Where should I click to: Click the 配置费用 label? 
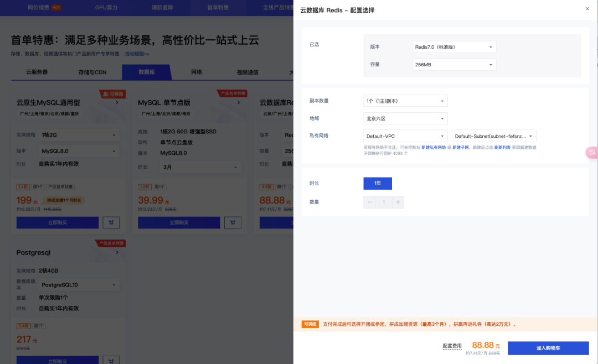pos(452,346)
